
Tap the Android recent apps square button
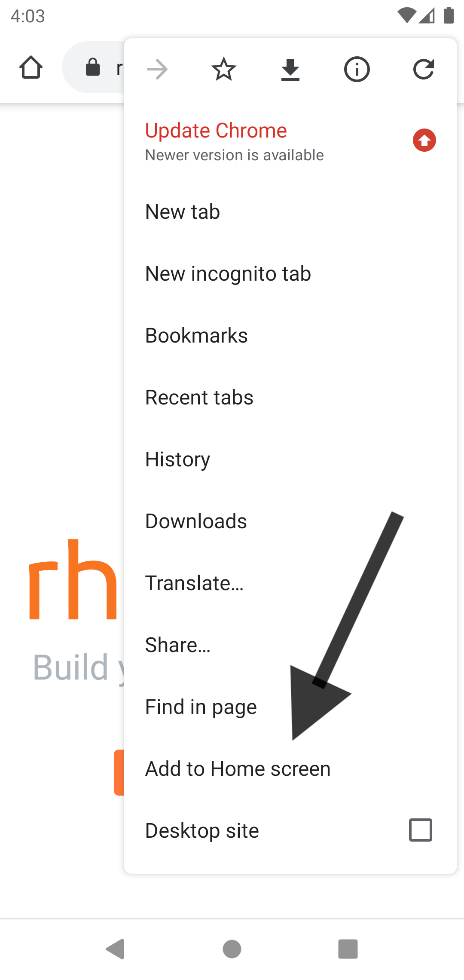348,949
